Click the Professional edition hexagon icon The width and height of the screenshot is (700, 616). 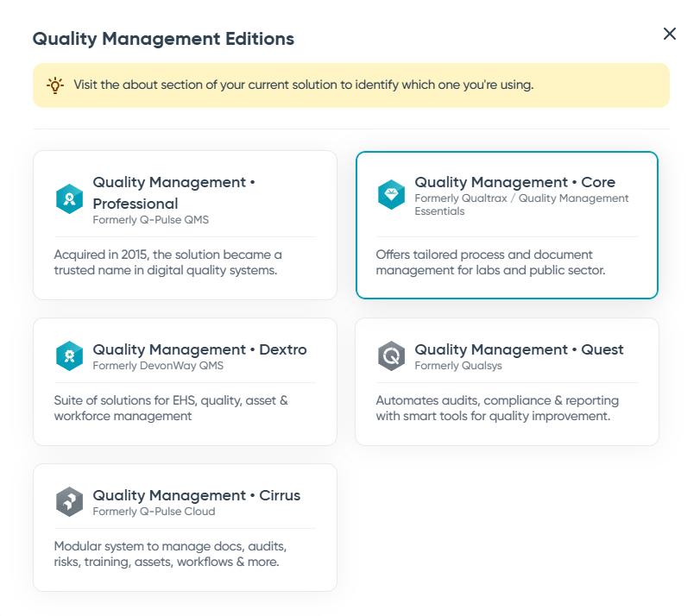click(x=69, y=199)
